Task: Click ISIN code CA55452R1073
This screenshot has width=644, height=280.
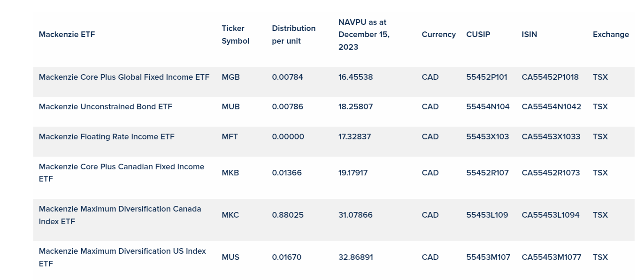Action: point(551,173)
